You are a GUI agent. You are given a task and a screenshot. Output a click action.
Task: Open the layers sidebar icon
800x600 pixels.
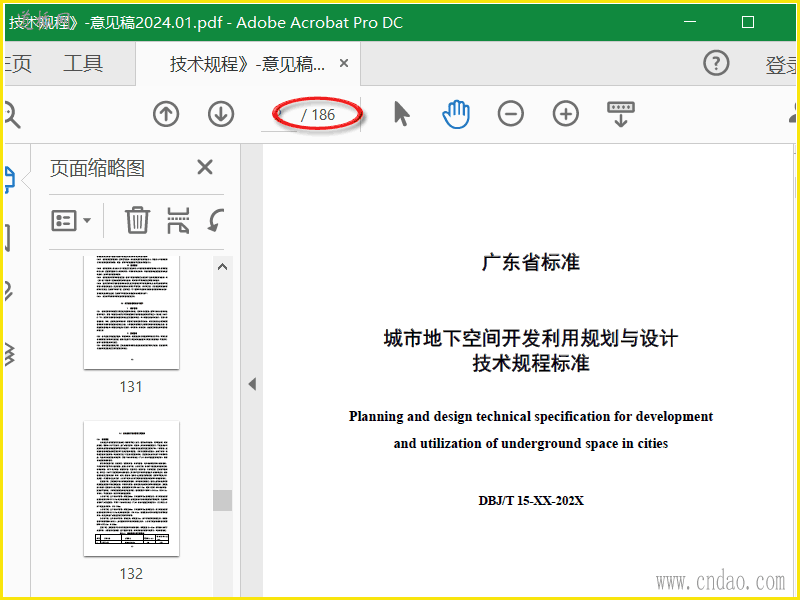tap(9, 354)
